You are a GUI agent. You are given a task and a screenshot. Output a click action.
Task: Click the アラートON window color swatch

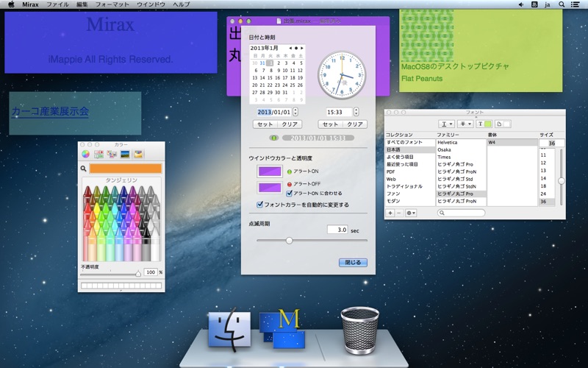[x=270, y=171]
